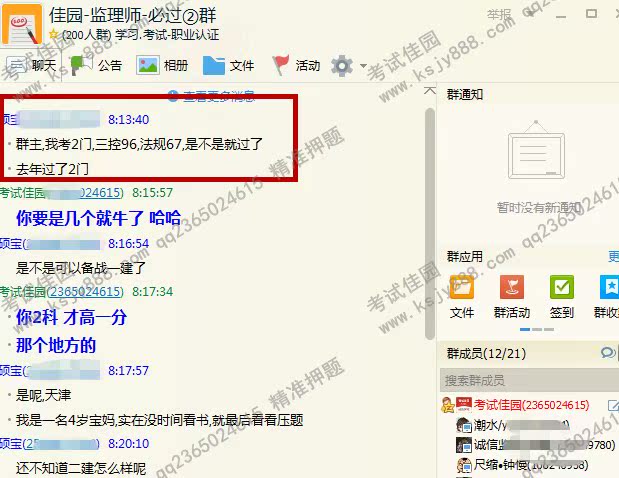The image size is (619, 478).
Task: Expand the dropdown arrow beside the gear
Action: [x=363, y=67]
